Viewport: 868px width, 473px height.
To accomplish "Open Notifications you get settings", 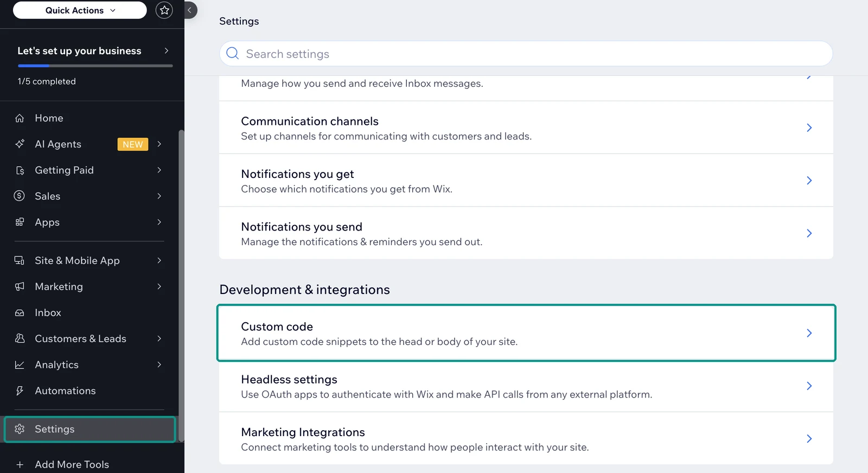I will pos(526,181).
